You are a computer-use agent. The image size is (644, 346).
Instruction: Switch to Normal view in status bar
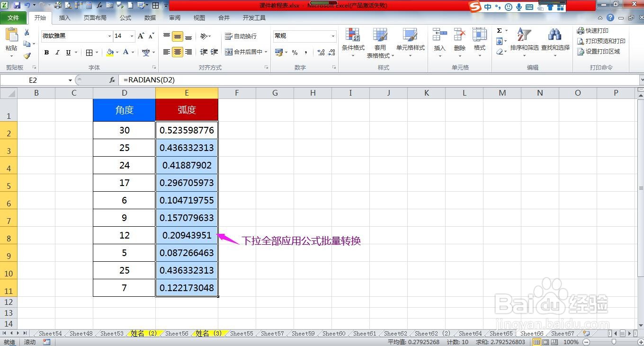point(537,342)
